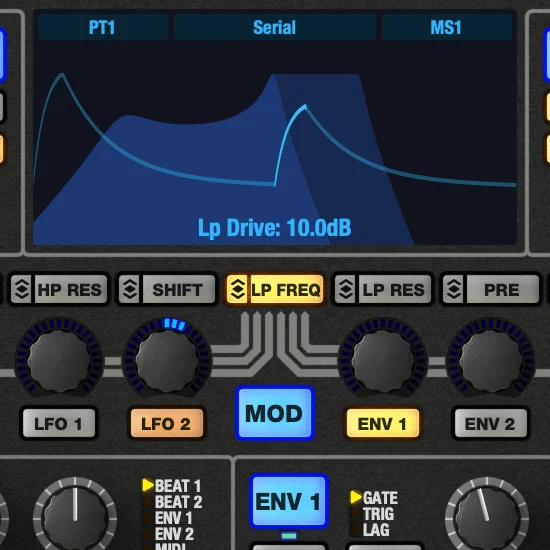Enable the ENV 2 modulation source

(x=490, y=423)
